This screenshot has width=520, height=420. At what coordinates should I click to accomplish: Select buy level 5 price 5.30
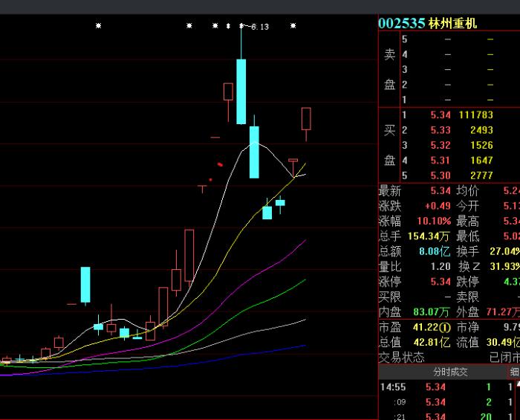pos(440,175)
